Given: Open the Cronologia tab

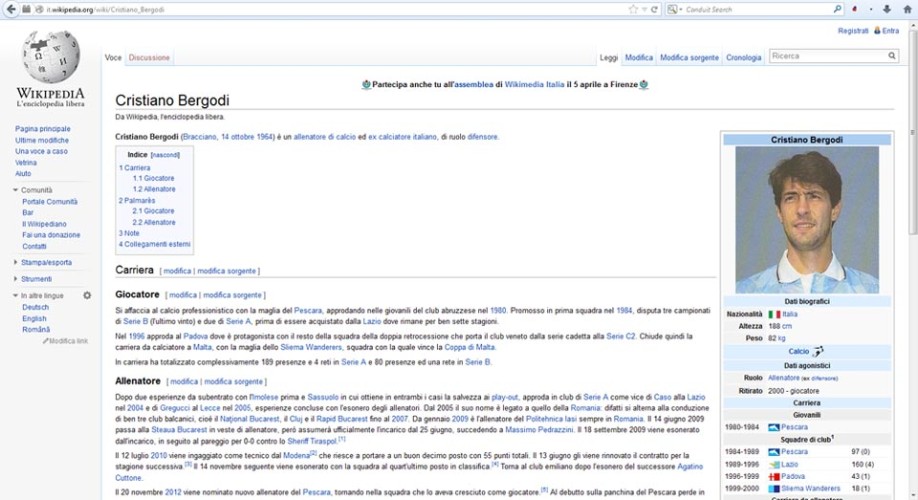Looking at the screenshot, I should [744, 57].
